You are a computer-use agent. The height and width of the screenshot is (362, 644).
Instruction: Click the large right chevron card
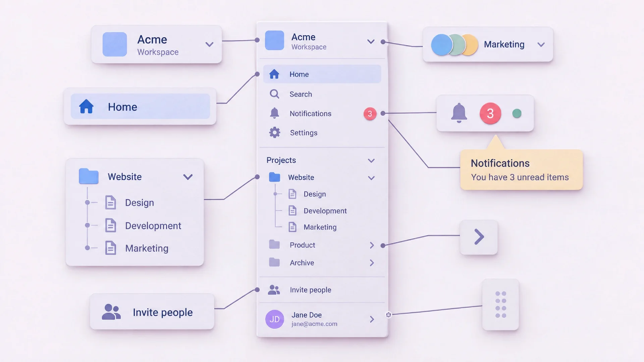[479, 237]
